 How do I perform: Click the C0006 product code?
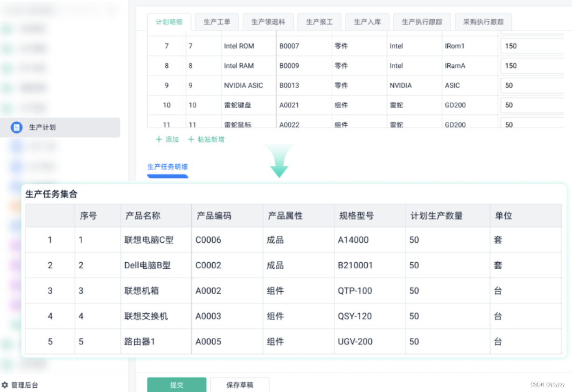227,240
